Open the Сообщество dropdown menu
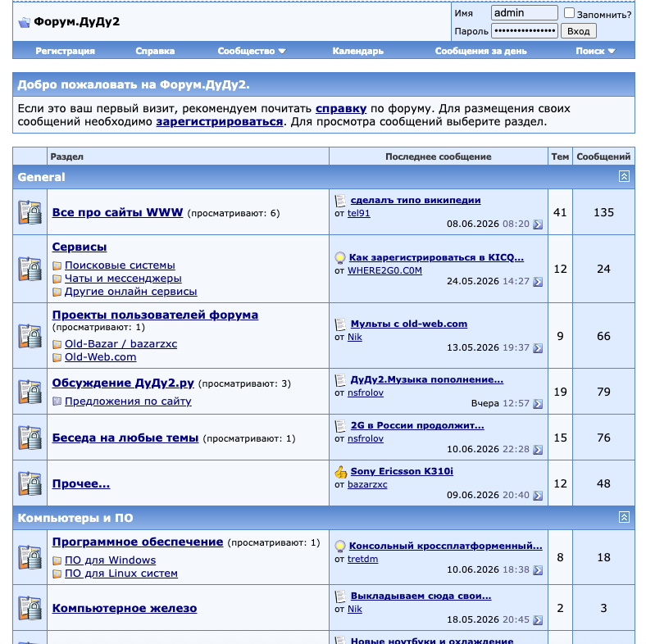Viewport: 646px width, 644px height. [x=252, y=51]
